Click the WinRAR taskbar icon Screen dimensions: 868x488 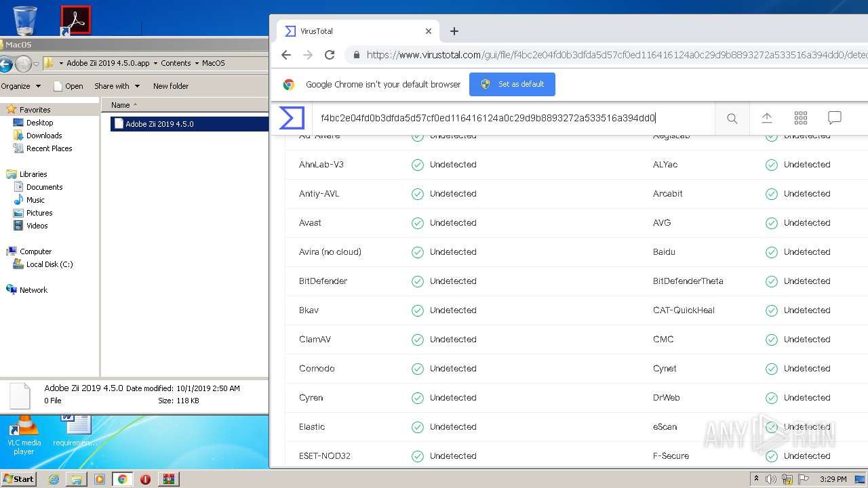(x=168, y=479)
